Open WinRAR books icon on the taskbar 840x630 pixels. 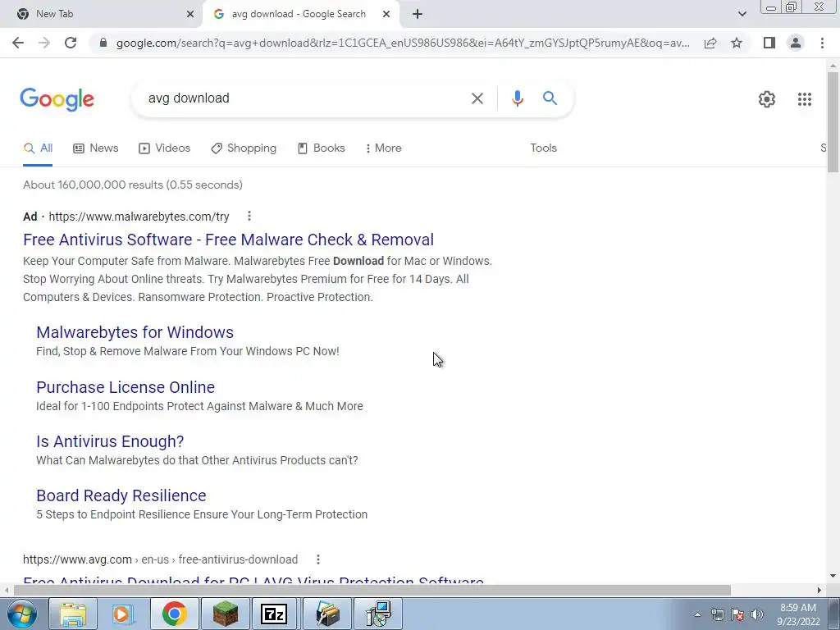326,614
